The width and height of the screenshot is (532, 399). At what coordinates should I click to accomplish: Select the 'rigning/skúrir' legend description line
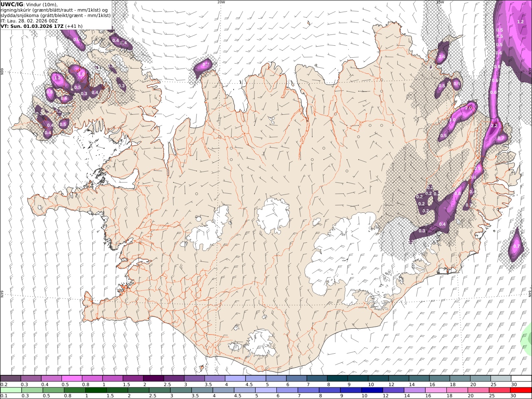click(55, 10)
